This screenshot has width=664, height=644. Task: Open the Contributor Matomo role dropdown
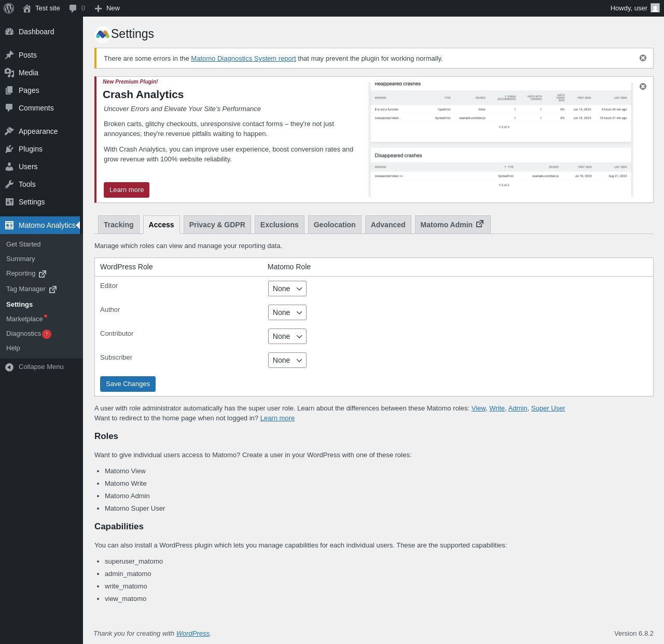coord(287,336)
